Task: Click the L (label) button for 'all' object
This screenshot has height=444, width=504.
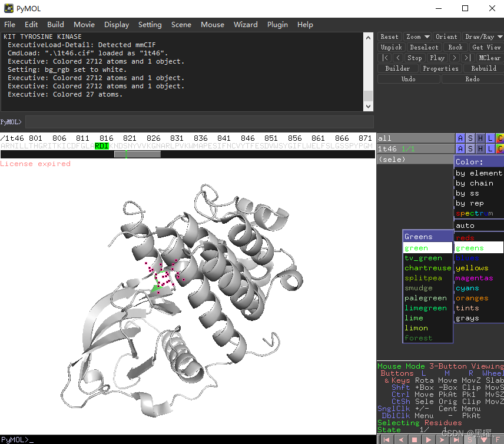Action: [x=490, y=138]
